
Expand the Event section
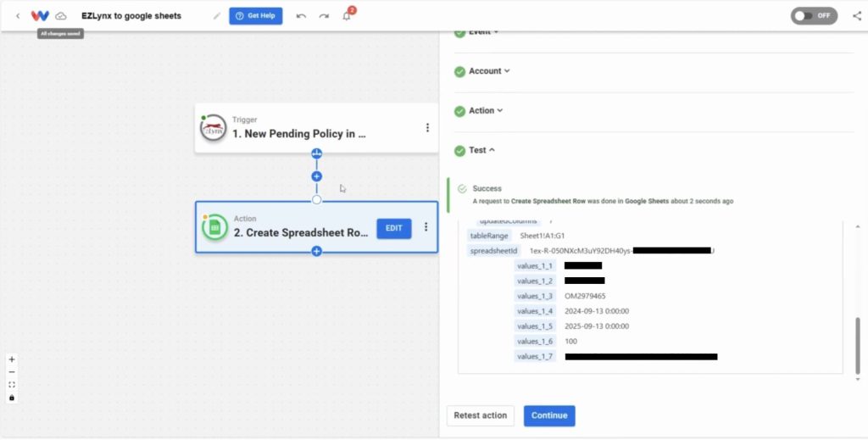coord(483,33)
